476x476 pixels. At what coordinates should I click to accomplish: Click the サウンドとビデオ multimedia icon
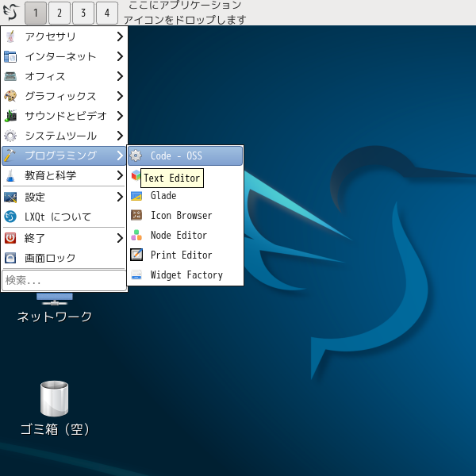pos(10,116)
